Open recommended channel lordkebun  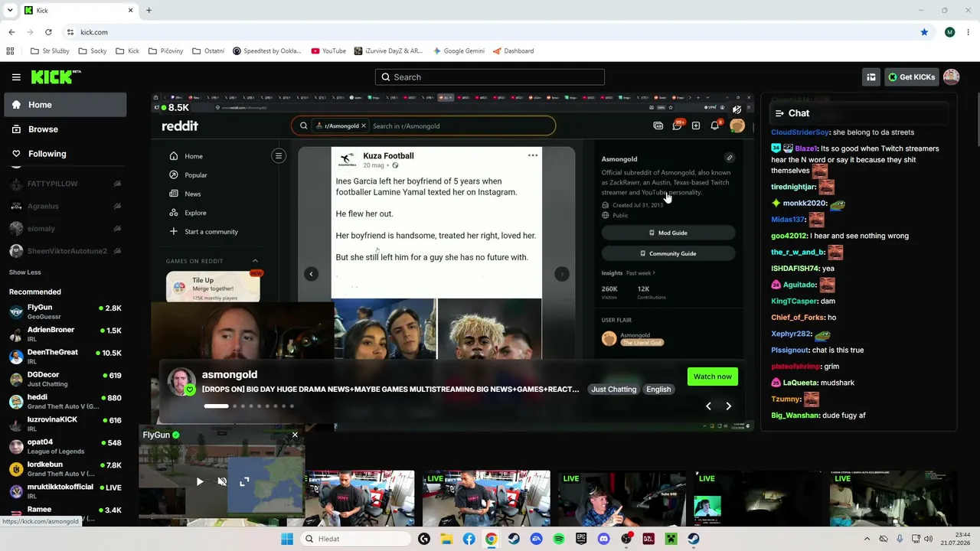coord(65,468)
